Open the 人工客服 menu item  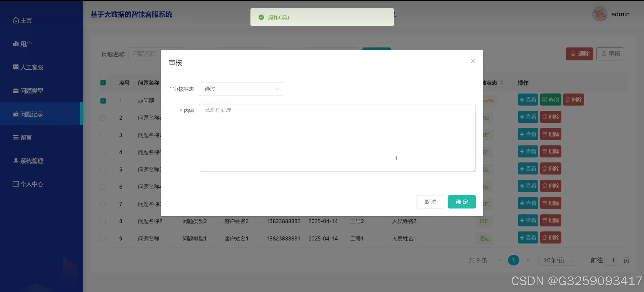[x=28, y=67]
